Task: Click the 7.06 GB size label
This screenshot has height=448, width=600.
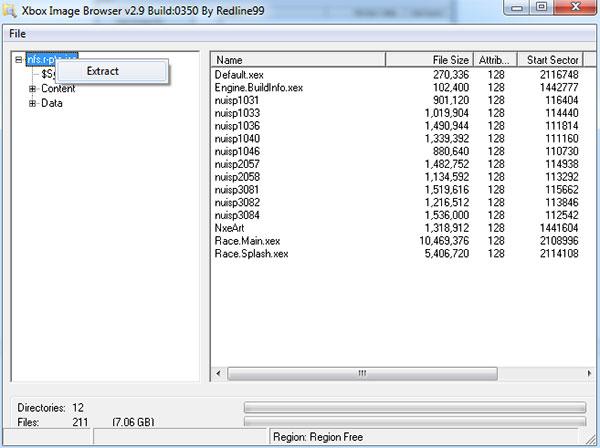Action: pos(133,422)
